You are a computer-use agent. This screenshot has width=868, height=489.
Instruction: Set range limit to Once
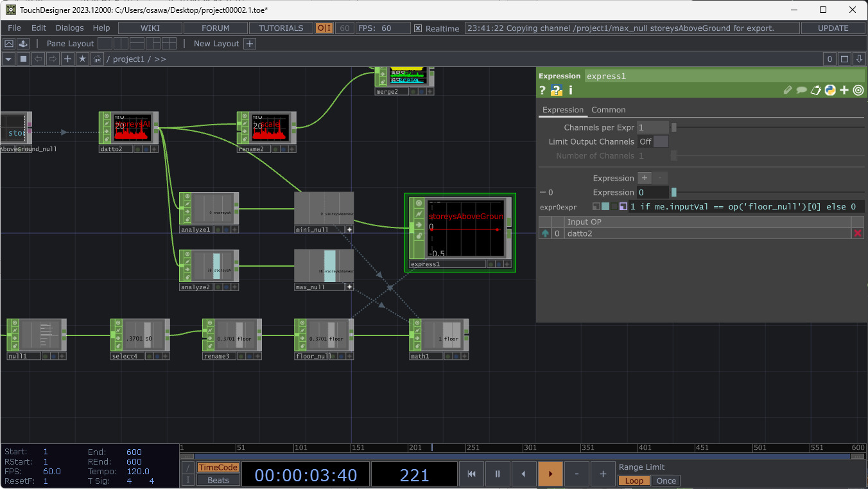666,481
